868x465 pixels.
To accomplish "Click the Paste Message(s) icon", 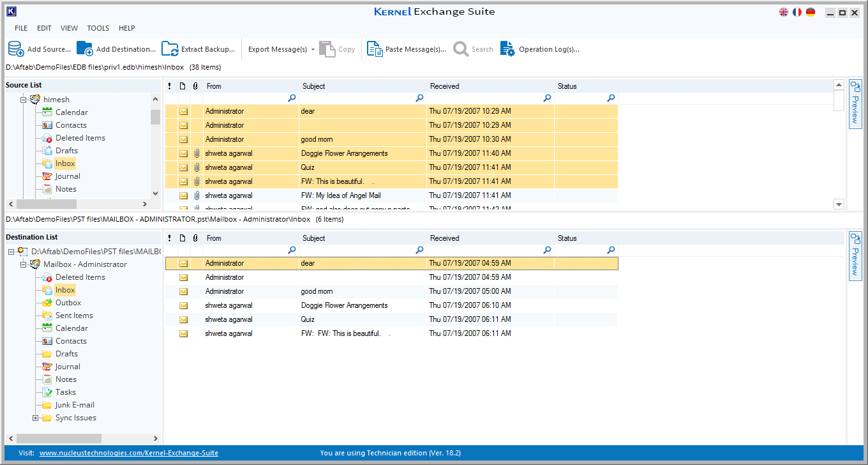I will (x=375, y=49).
